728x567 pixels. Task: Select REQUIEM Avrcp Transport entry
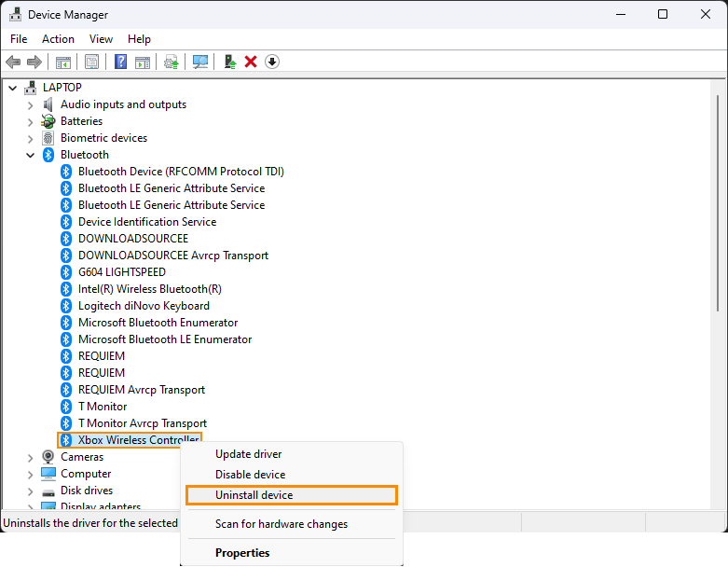click(141, 390)
